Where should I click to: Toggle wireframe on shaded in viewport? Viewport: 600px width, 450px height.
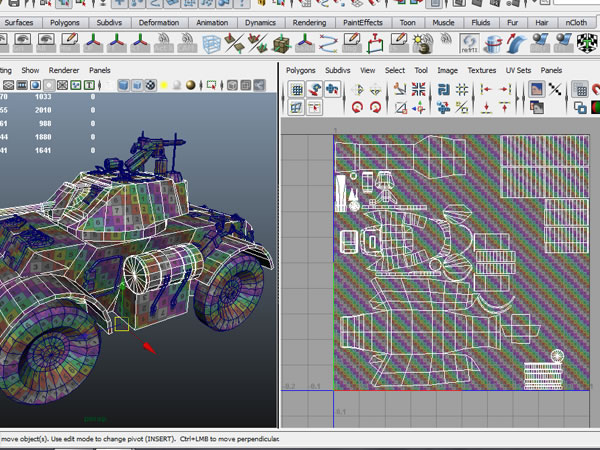click(x=137, y=85)
